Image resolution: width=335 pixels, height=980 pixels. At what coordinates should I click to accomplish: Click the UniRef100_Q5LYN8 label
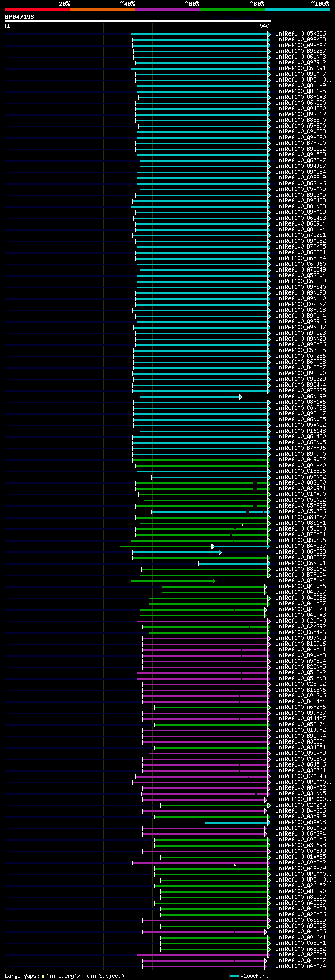pyautogui.click(x=300, y=678)
